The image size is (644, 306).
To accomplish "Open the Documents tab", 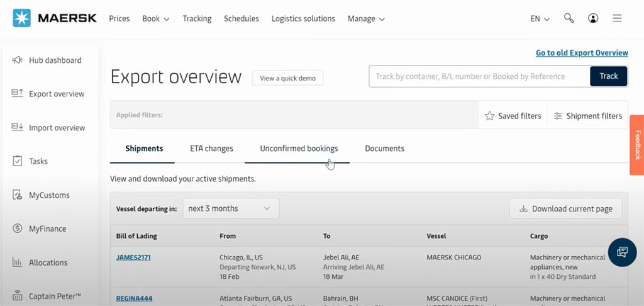I will 384,149.
